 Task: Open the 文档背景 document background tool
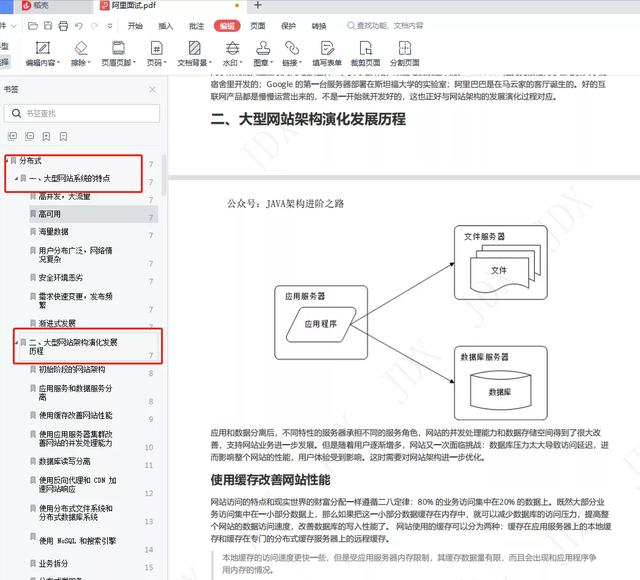click(194, 53)
